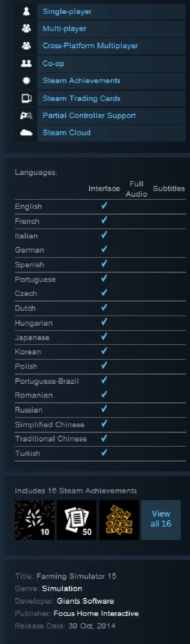Click the Multi-player group icon
The height and width of the screenshot is (644, 190).
coord(26,29)
